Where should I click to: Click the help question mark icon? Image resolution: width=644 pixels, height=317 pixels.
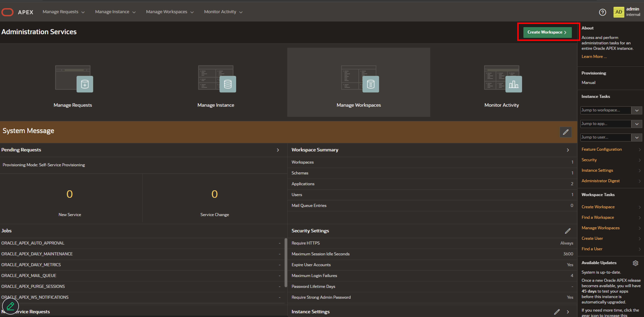(x=602, y=12)
